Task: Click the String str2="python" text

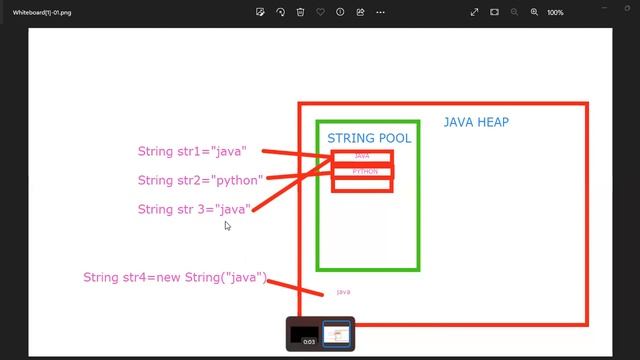Action: tap(200, 180)
